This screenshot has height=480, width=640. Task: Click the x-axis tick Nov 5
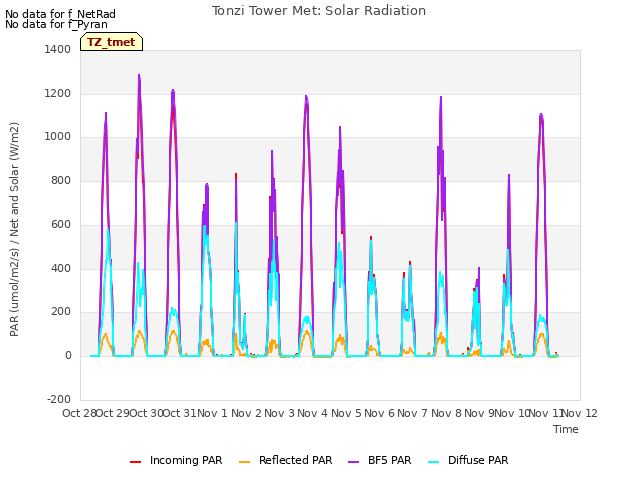[x=346, y=413]
